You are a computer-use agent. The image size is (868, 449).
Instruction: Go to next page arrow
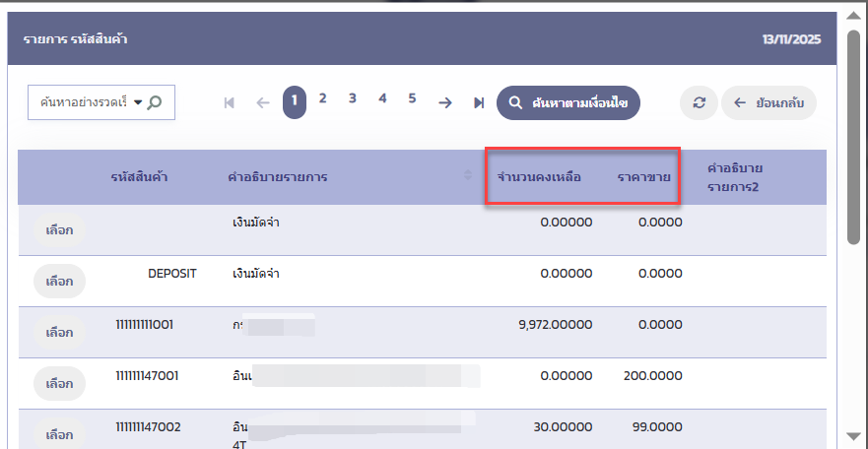pyautogui.click(x=445, y=102)
